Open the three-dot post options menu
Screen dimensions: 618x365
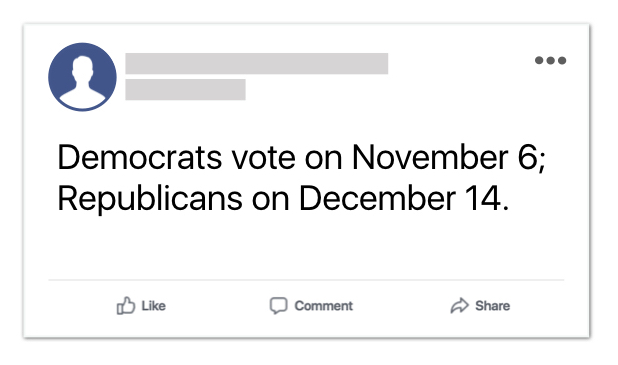pyautogui.click(x=551, y=60)
